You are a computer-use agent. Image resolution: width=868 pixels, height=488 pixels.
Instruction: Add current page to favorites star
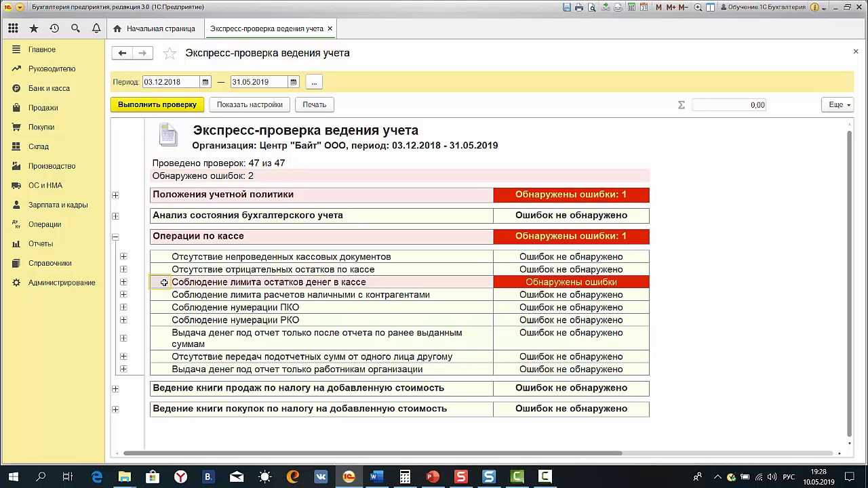click(170, 53)
